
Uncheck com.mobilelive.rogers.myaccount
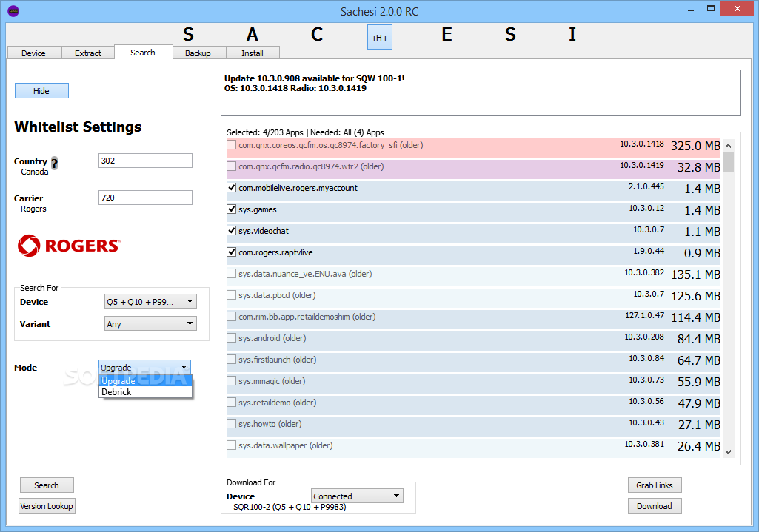(231, 188)
